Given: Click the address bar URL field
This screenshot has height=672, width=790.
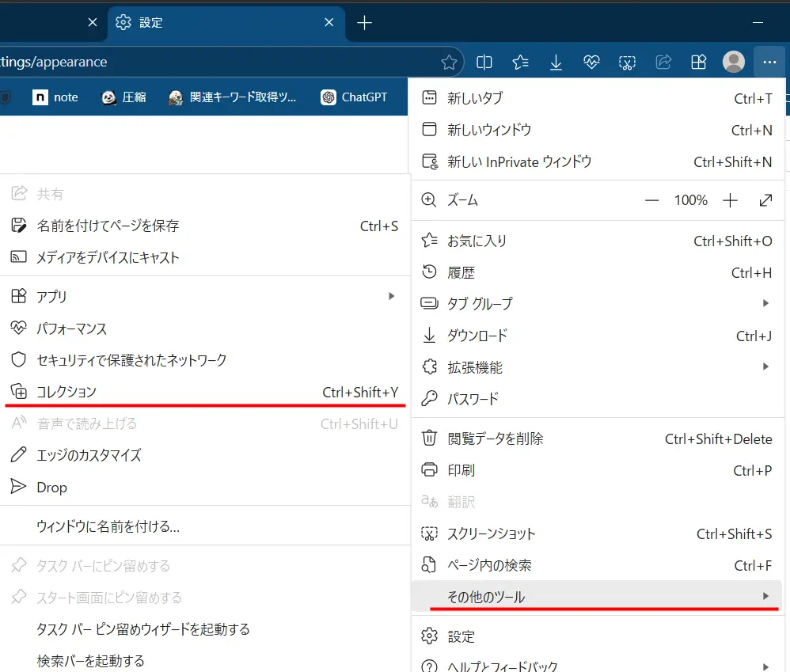Looking at the screenshot, I should click(x=214, y=62).
